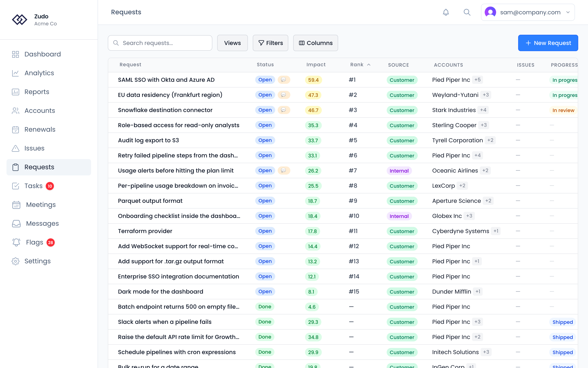Open comment bubble on SAML SSO row
Screen dimensions: 588x368
pyautogui.click(x=284, y=80)
